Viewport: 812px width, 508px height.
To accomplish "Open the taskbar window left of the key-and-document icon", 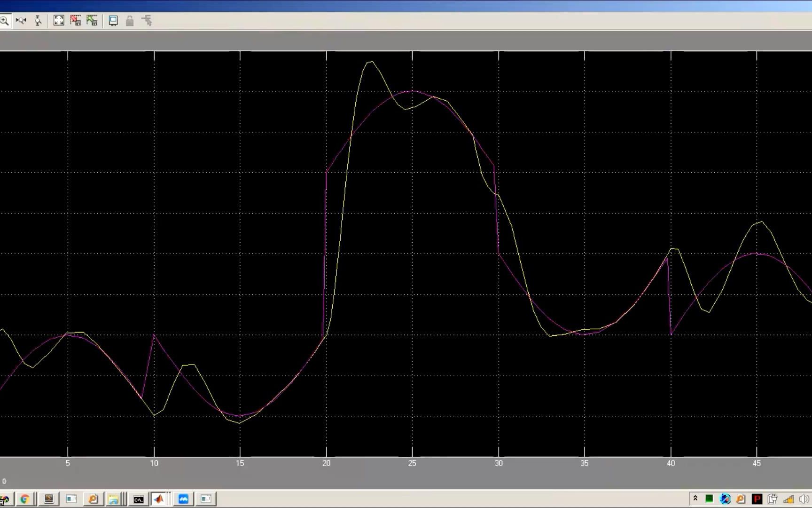I will [x=71, y=499].
